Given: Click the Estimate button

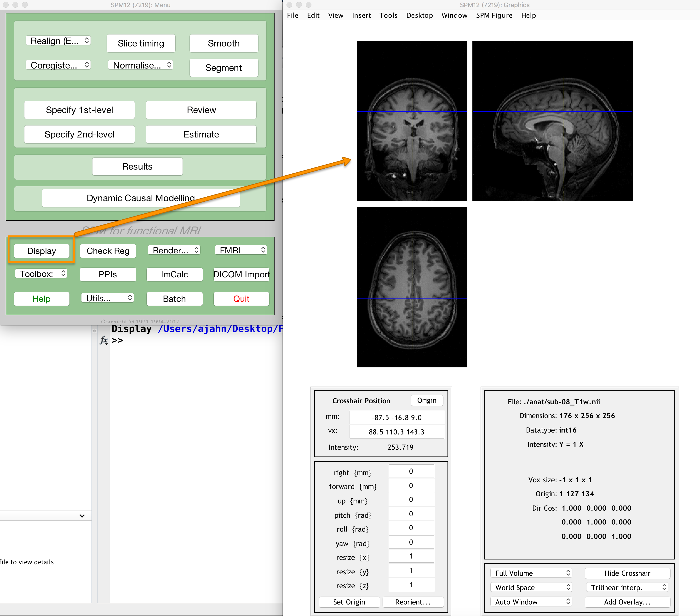Looking at the screenshot, I should click(x=201, y=134).
